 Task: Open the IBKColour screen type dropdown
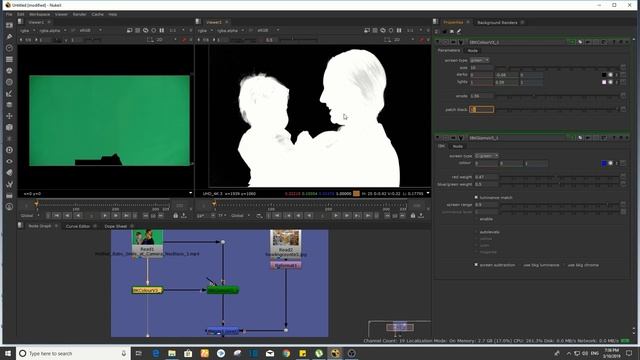pos(479,60)
